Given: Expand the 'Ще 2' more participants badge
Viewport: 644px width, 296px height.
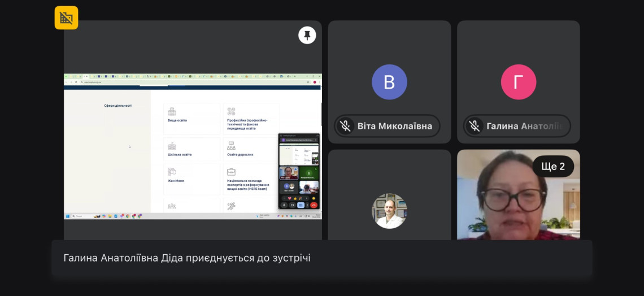Looking at the screenshot, I should (552, 166).
